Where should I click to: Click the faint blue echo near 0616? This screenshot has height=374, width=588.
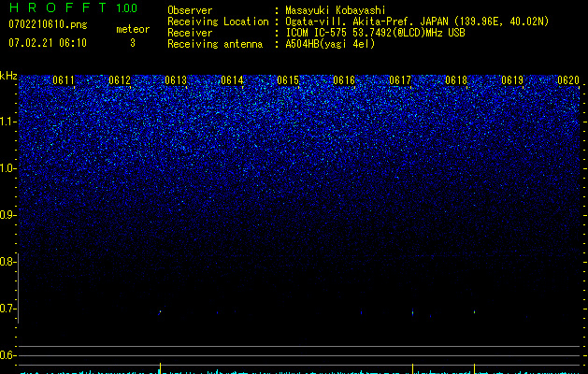[x=361, y=312]
